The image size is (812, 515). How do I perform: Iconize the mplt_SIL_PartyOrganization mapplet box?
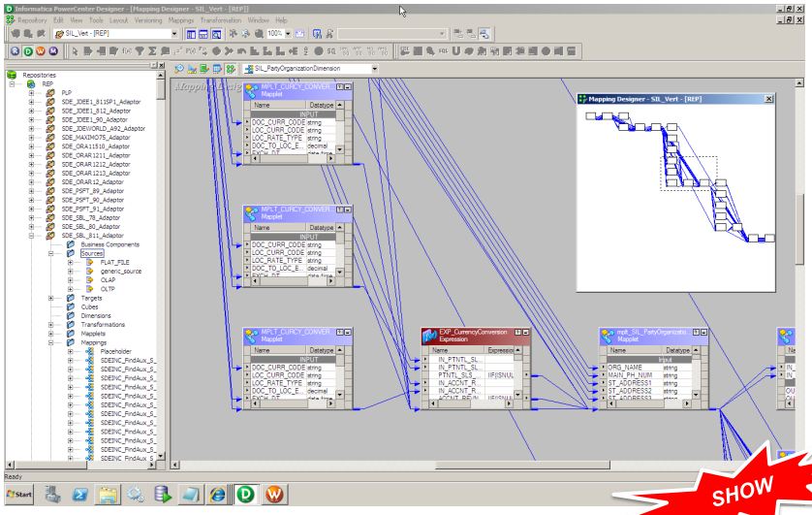703,332
